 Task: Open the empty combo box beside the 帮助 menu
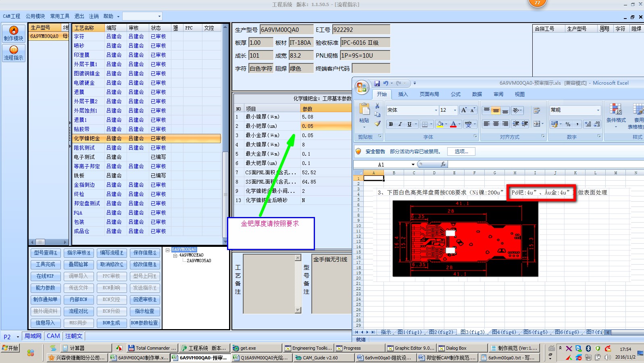(x=142, y=16)
